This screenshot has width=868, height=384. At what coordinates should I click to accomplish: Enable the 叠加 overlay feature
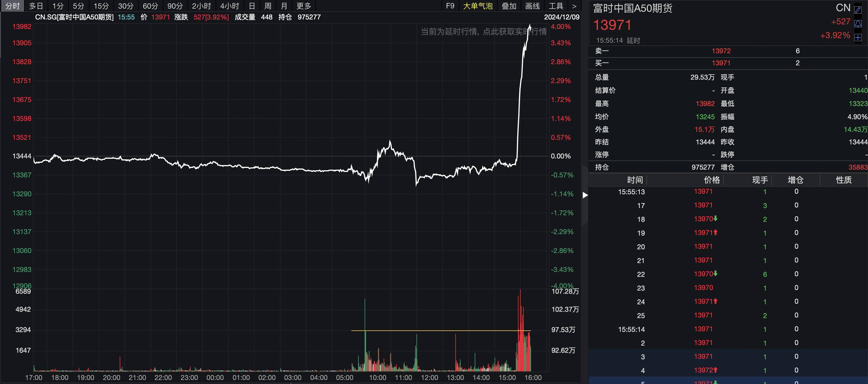point(509,6)
